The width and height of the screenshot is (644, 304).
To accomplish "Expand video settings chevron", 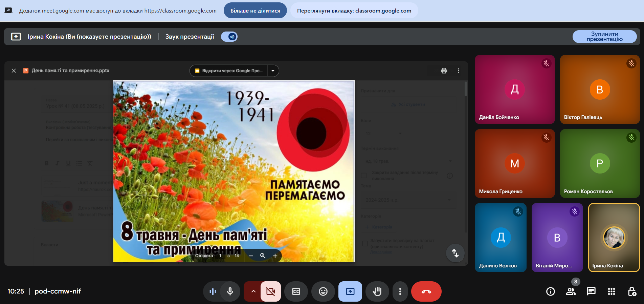I will click(253, 291).
